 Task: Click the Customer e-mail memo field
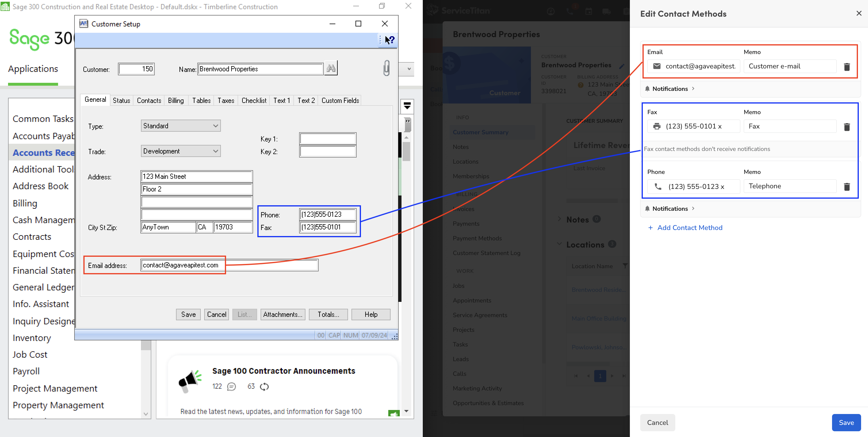pos(789,66)
